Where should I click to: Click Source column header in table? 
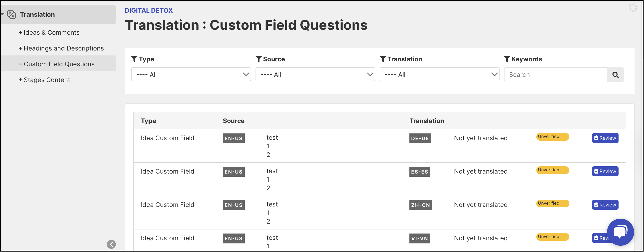coord(233,121)
